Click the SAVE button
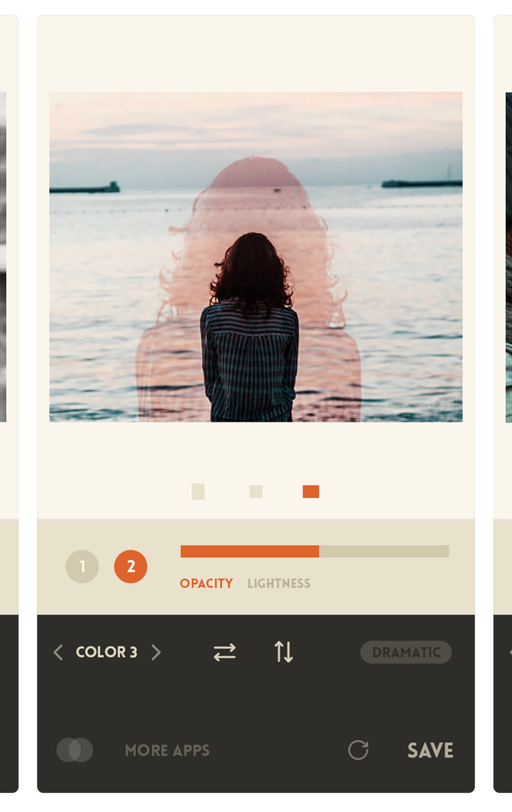512x812 pixels. (430, 750)
